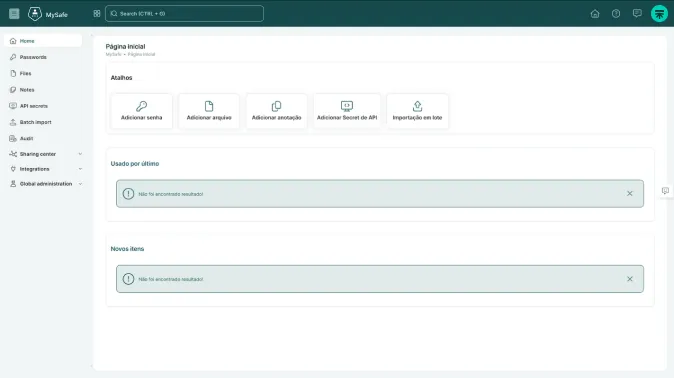Close the Novos itens no-result alert
The width and height of the screenshot is (674, 378).
(x=630, y=279)
